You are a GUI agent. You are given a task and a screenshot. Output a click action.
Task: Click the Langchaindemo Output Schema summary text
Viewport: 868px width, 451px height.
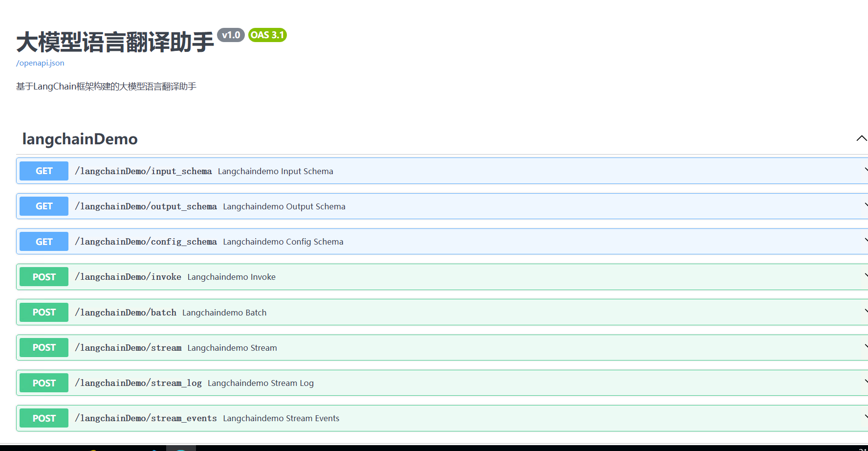284,206
